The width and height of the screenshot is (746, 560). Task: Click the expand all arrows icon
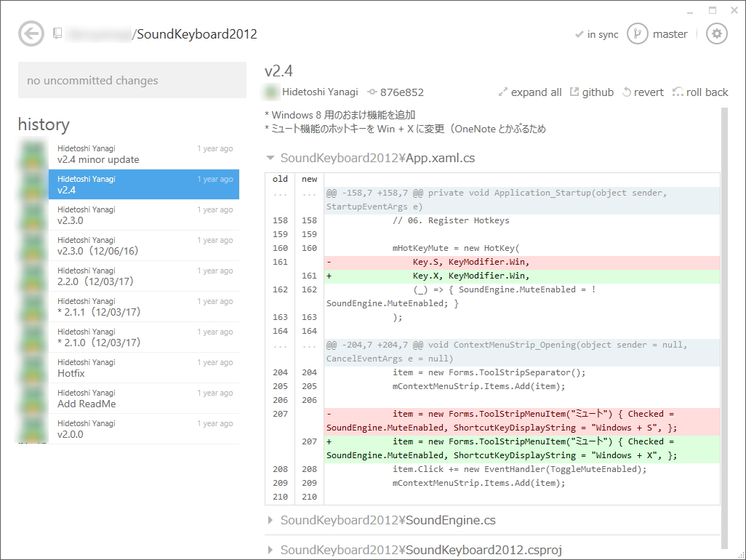503,92
